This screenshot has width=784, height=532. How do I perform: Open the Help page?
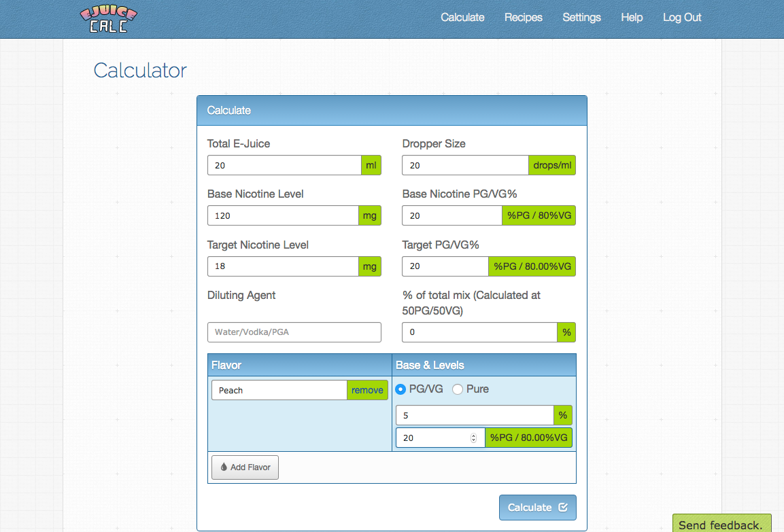632,18
